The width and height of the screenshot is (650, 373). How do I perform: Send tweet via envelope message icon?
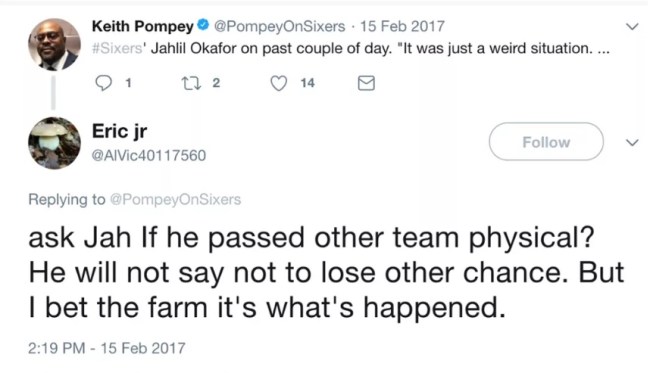(x=366, y=83)
